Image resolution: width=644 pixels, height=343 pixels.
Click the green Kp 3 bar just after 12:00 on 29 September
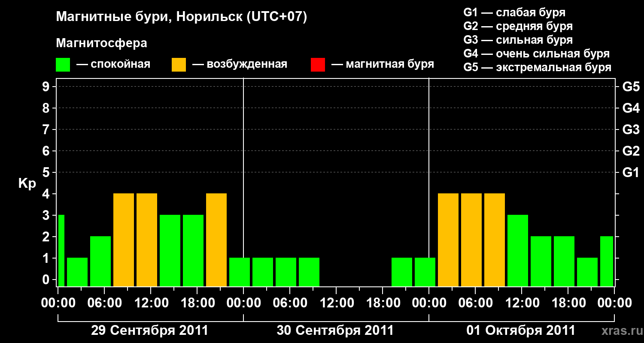[170, 250]
